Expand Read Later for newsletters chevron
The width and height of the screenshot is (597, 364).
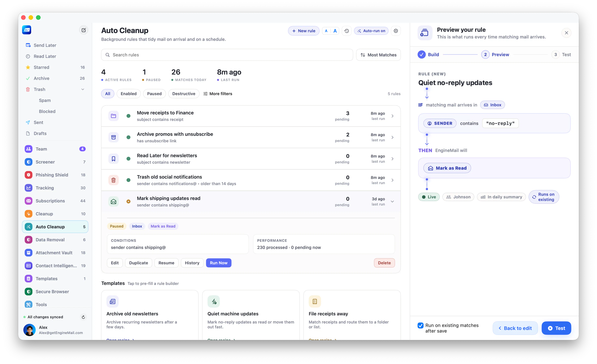click(x=392, y=159)
